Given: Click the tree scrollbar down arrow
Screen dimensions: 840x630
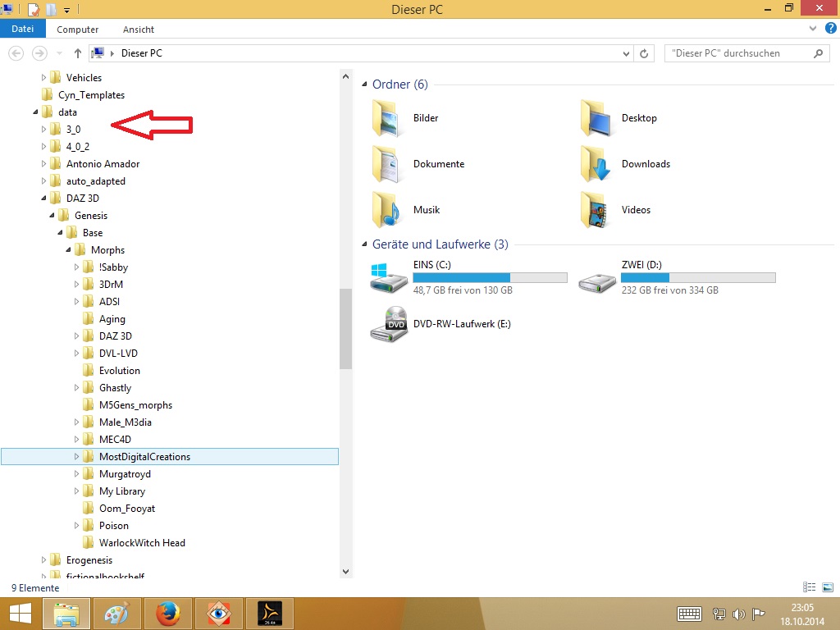Looking at the screenshot, I should coord(345,571).
